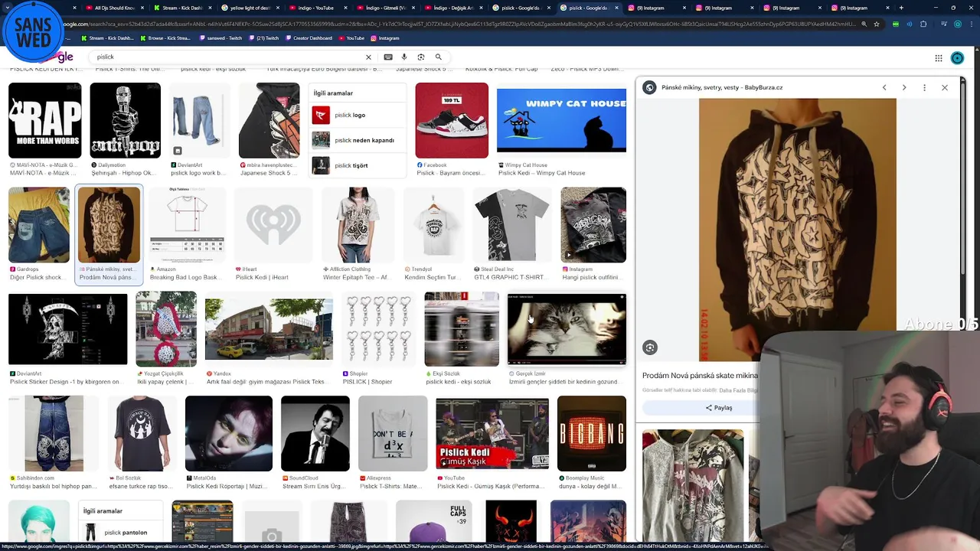Go to next image in preview panel
The height and width of the screenshot is (551, 980).
pyautogui.click(x=904, y=88)
